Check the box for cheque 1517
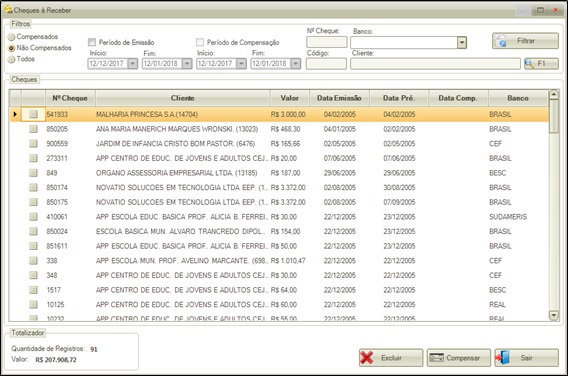Image resolution: width=568 pixels, height=376 pixels. [33, 290]
